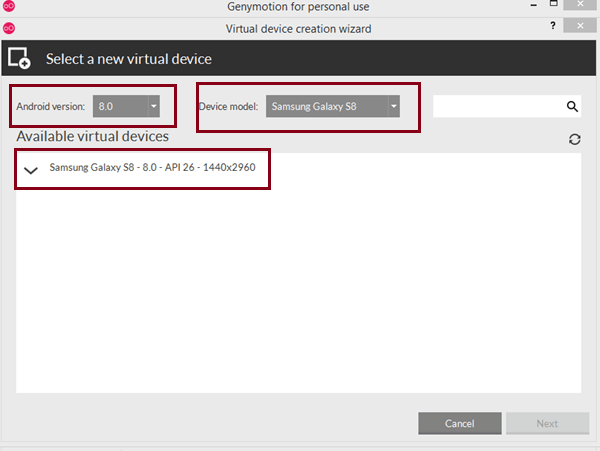Click the magnifier search icon
Image resolution: width=600 pixels, height=451 pixels.
pyautogui.click(x=573, y=106)
